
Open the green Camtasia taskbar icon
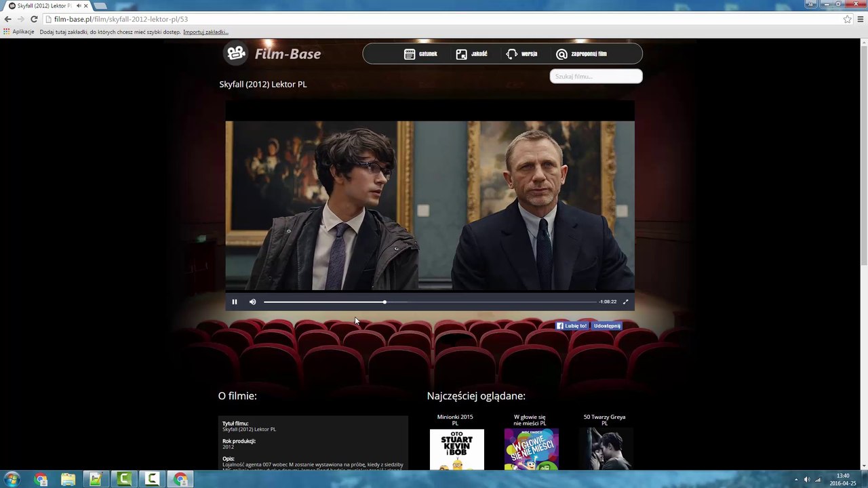(x=124, y=480)
